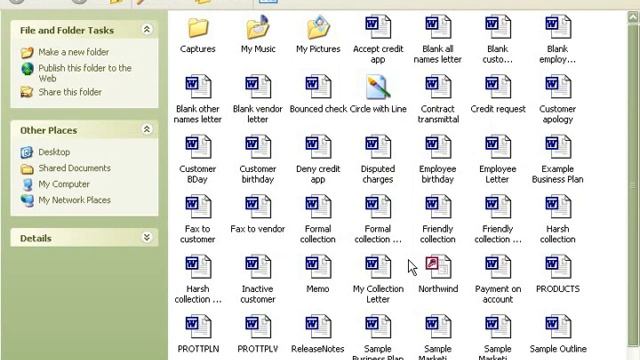The image size is (640, 360).
Task: Open Shared Documents link
Action: (74, 168)
